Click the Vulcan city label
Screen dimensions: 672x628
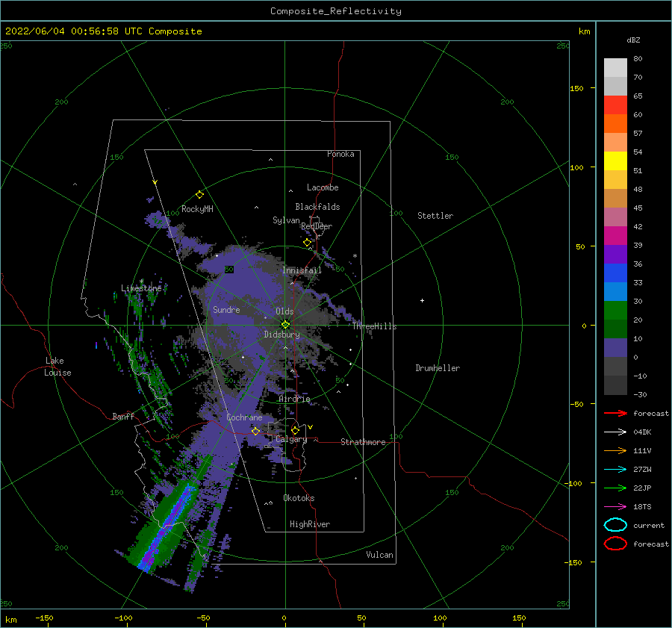(379, 555)
